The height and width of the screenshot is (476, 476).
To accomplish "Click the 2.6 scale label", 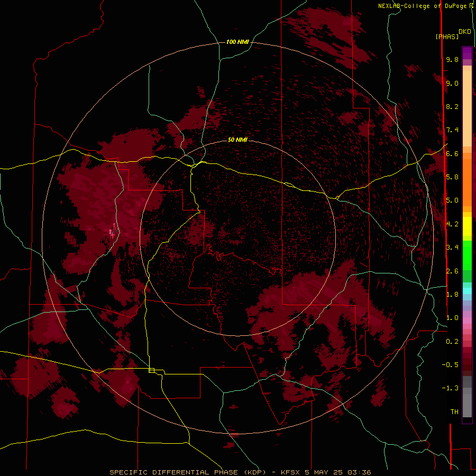I will pos(452,271).
